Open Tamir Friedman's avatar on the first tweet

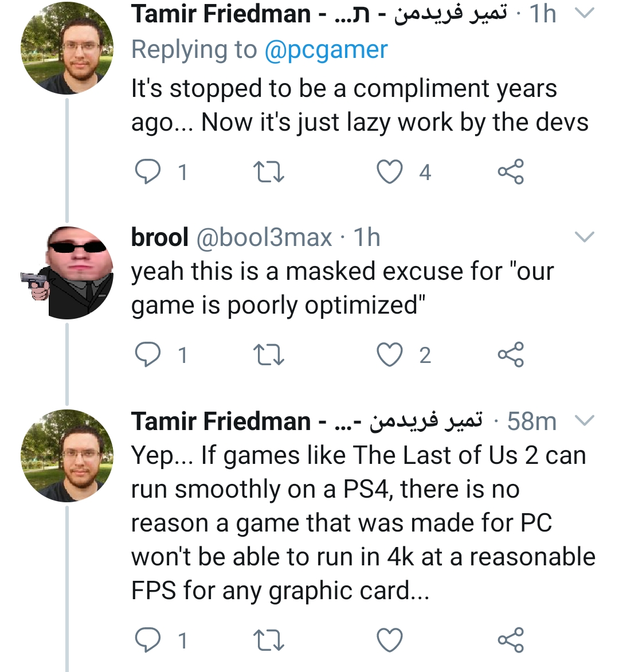(67, 48)
